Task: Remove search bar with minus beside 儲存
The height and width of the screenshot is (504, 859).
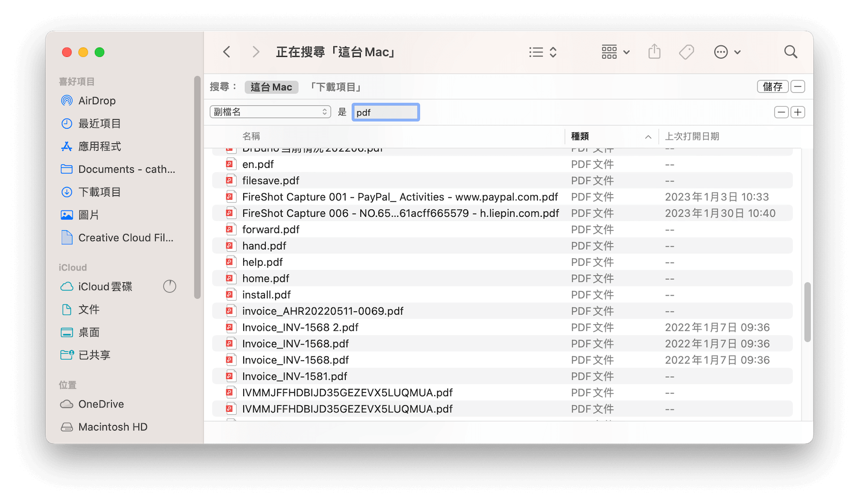Action: [798, 86]
